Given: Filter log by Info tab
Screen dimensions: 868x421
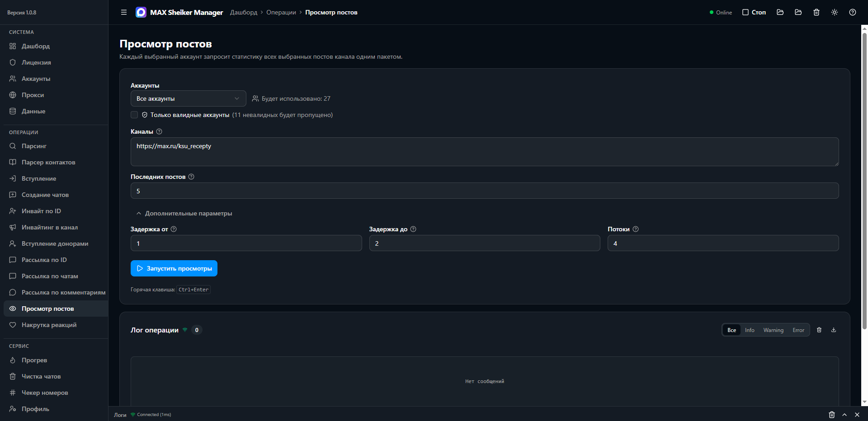Looking at the screenshot, I should [750, 330].
